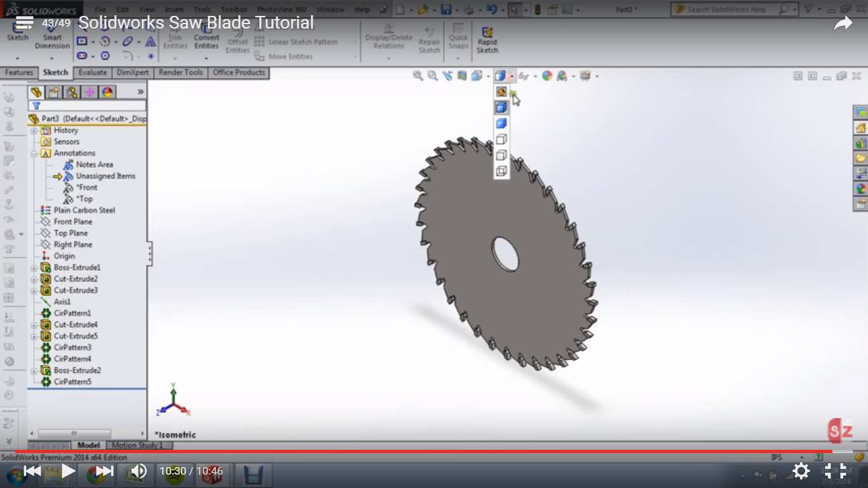
Task: Expand the Boss-Extrude2 feature
Action: (x=34, y=370)
